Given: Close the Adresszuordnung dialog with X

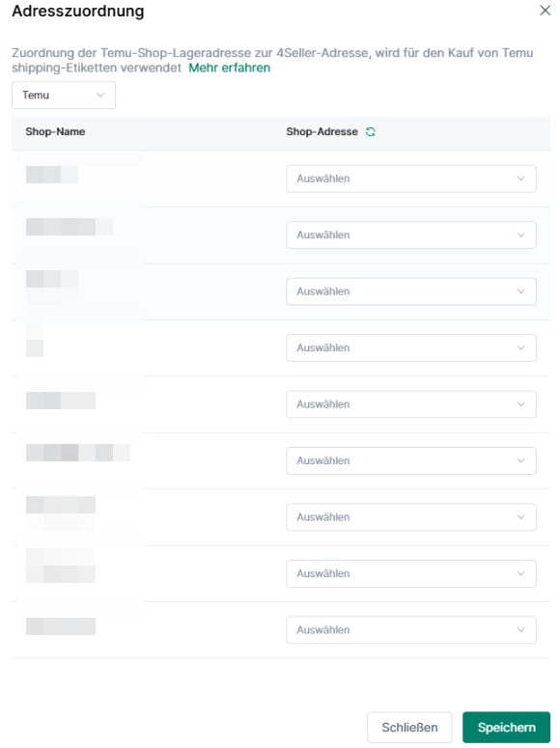Looking at the screenshot, I should [x=545, y=10].
